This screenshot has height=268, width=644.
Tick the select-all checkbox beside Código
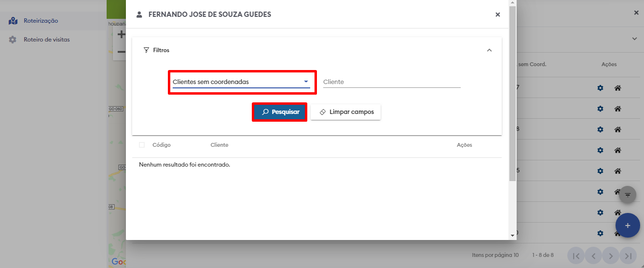tap(142, 145)
